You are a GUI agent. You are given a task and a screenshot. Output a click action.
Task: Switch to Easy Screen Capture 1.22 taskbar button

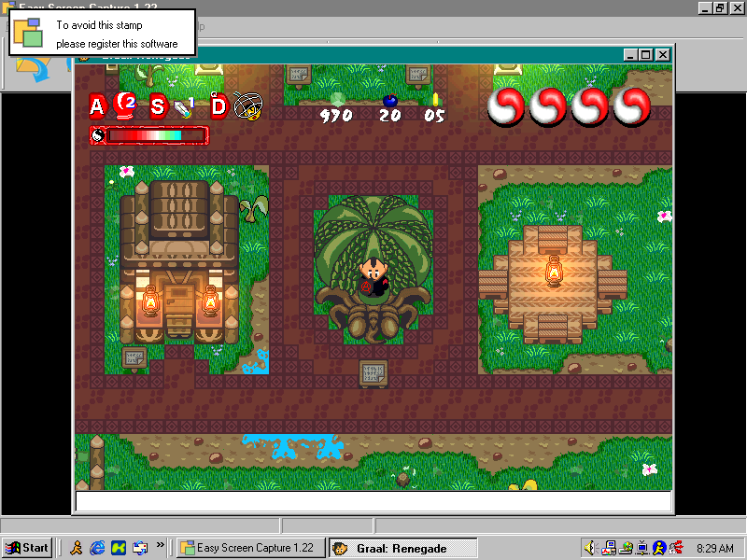pos(251,548)
